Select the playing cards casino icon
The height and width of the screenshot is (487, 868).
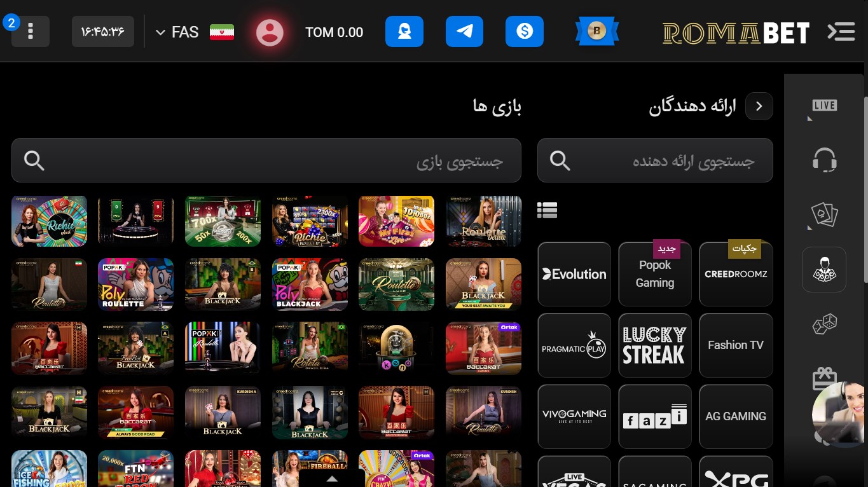[824, 214]
